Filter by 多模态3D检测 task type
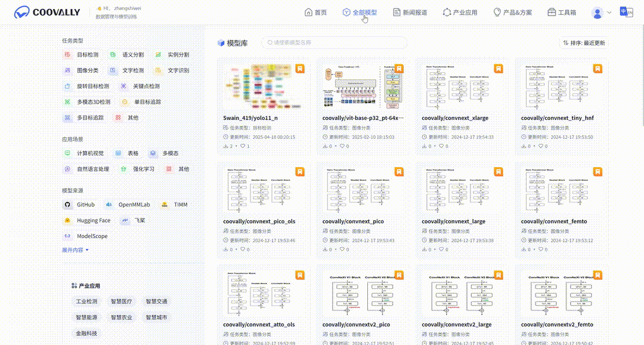Screen dimensions: 644x345 (x=87, y=102)
